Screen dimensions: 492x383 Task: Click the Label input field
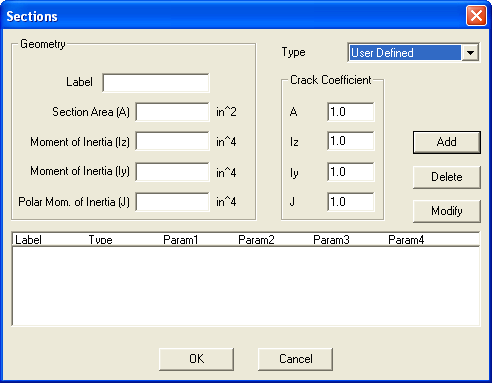pos(156,83)
